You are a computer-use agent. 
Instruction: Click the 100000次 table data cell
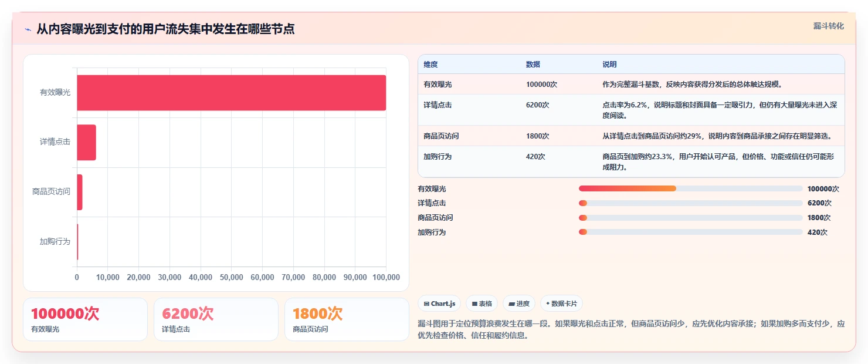click(559, 84)
